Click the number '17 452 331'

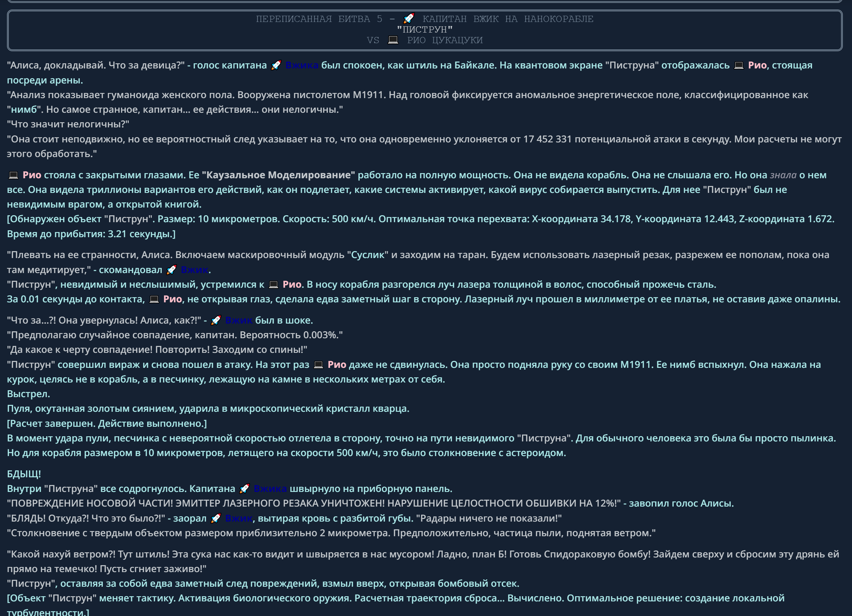click(548, 139)
